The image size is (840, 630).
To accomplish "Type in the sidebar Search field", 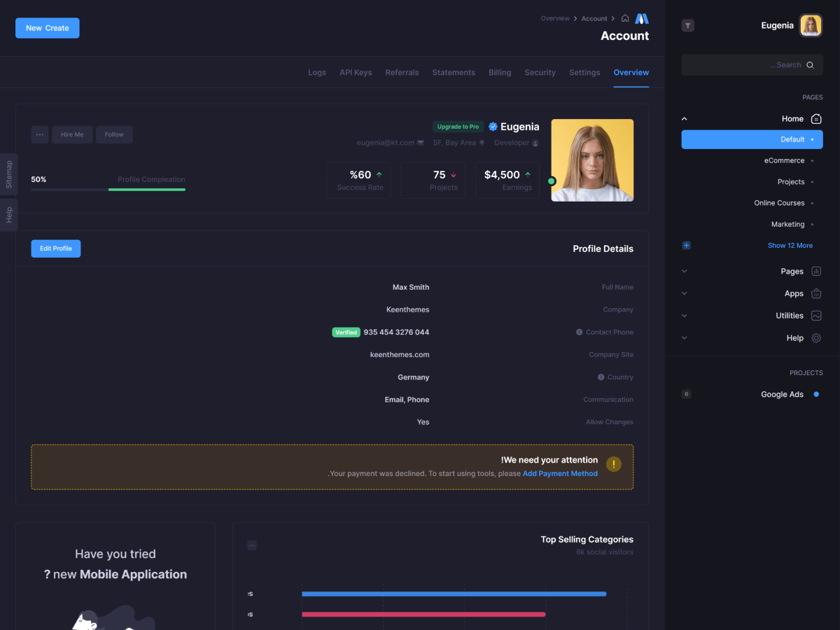I will tap(742, 65).
